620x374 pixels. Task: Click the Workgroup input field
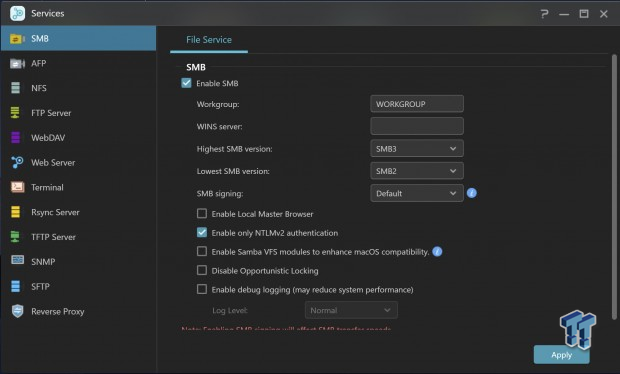tap(417, 104)
